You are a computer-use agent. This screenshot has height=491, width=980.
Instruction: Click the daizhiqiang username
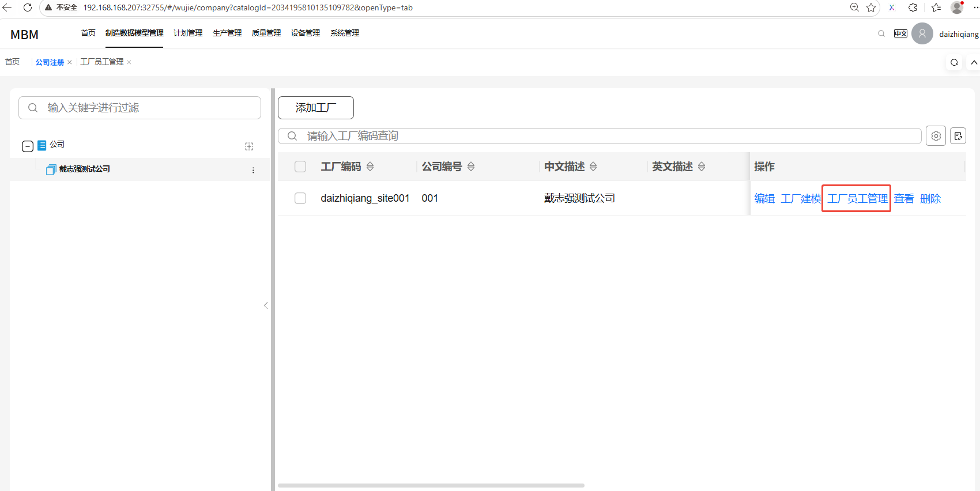click(x=959, y=34)
